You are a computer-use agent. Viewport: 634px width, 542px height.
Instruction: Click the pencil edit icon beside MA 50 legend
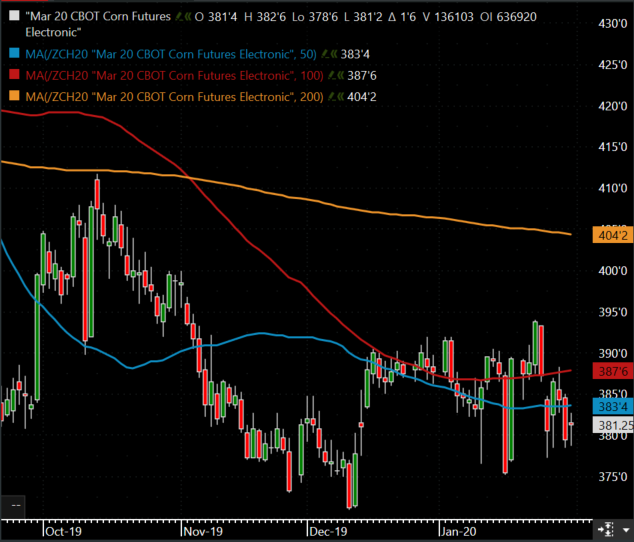[324, 54]
